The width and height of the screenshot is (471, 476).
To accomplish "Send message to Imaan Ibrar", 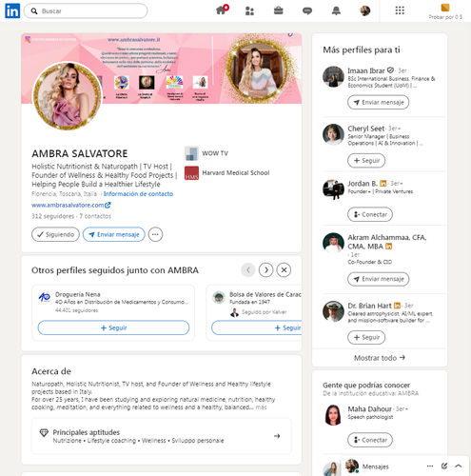I will tap(379, 102).
